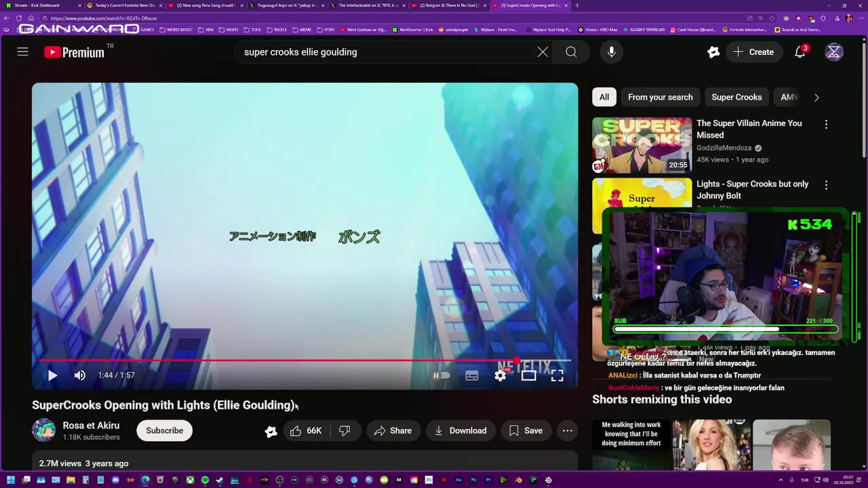Screen dimensions: 868x488
Task: Open the Rosa et Akiru channel avatar
Action: coord(44,430)
